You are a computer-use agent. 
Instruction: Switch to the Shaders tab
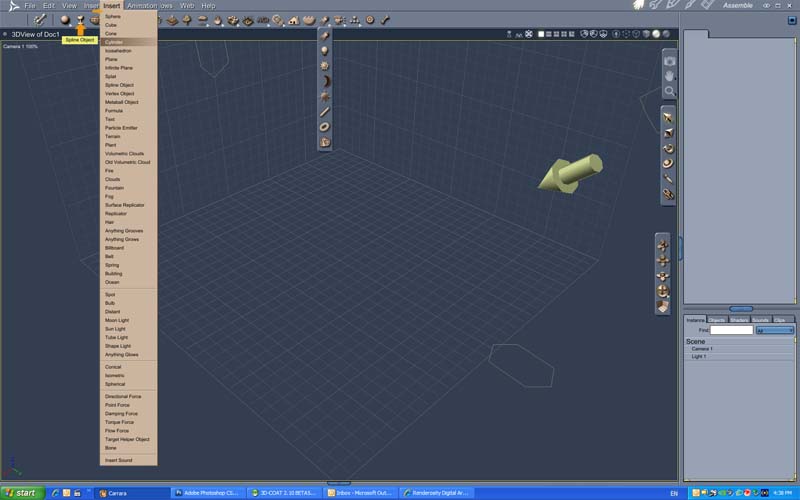pyautogui.click(x=739, y=319)
